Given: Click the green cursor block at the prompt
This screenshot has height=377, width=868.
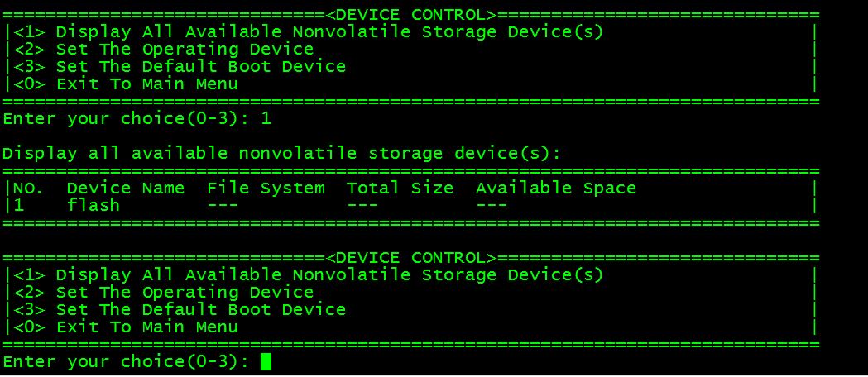Looking at the screenshot, I should [x=266, y=362].
